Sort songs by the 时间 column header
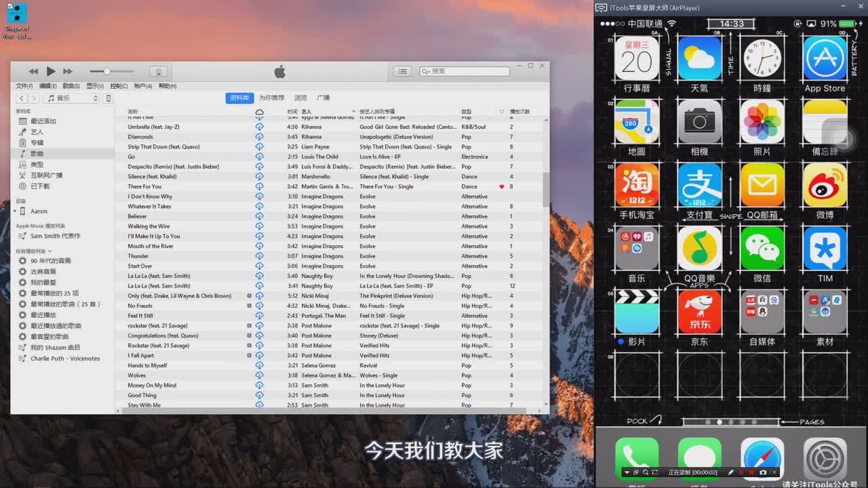Image resolution: width=868 pixels, height=488 pixels. 292,111
